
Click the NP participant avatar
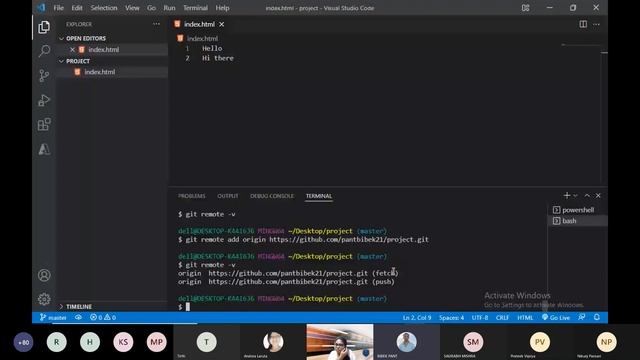tap(606, 342)
